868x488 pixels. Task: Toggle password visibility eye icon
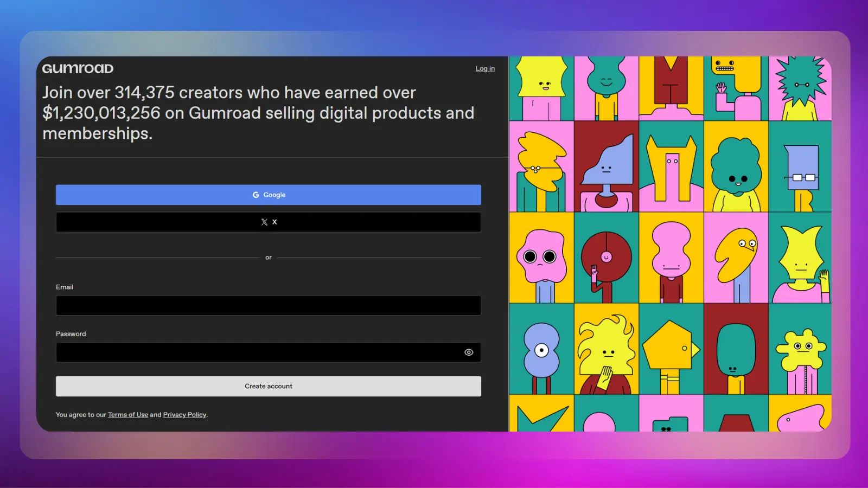469,352
